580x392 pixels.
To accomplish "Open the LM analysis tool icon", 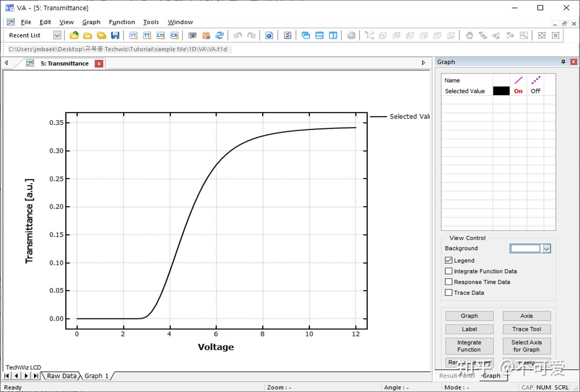I will click(x=161, y=35).
